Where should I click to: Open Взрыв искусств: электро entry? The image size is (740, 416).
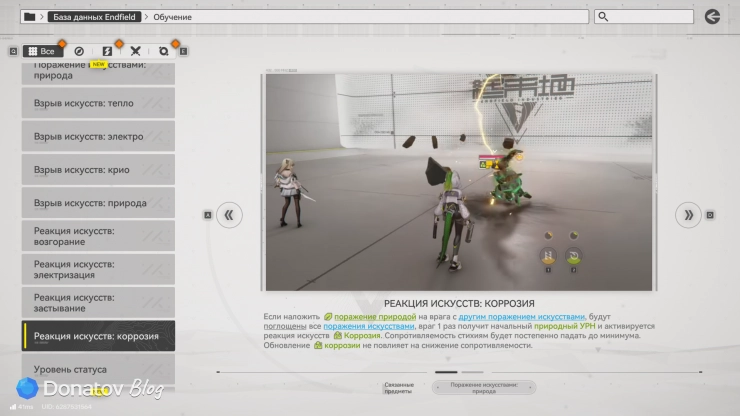pos(98,136)
